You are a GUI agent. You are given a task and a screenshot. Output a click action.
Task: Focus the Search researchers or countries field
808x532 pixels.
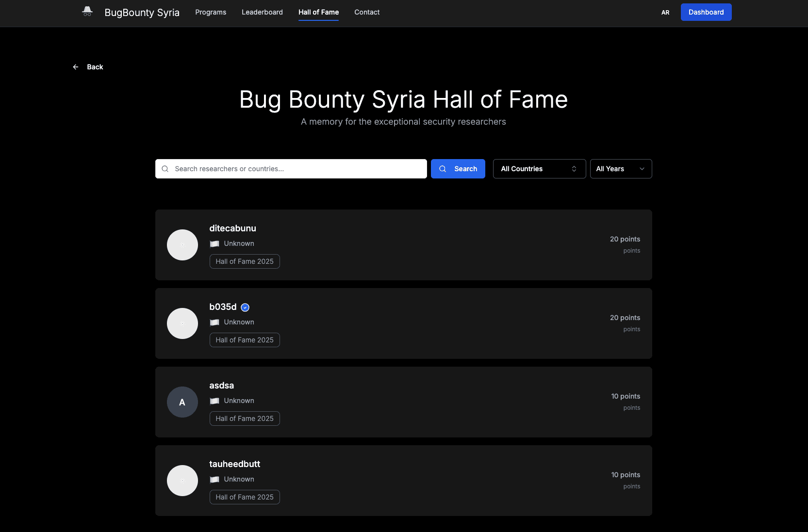[291, 169]
